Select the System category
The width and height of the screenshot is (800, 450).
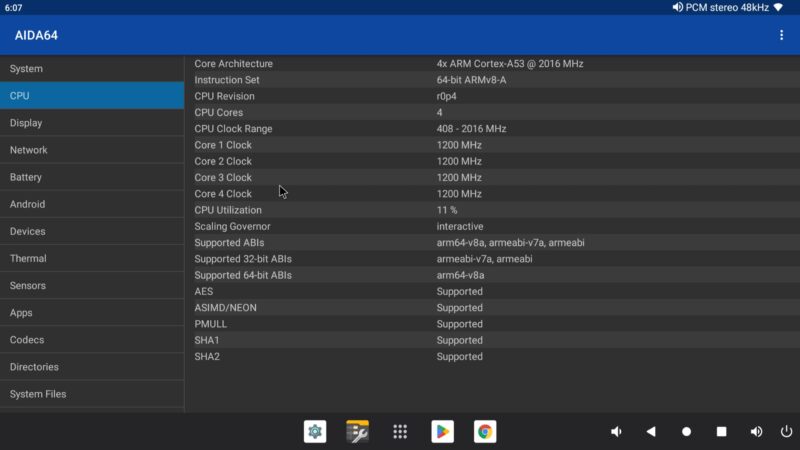[x=92, y=68]
